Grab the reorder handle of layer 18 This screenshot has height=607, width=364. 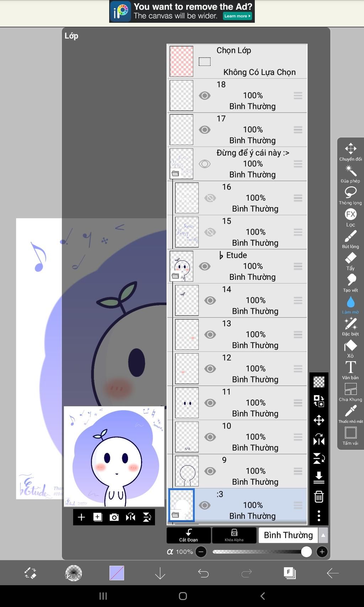tap(298, 96)
